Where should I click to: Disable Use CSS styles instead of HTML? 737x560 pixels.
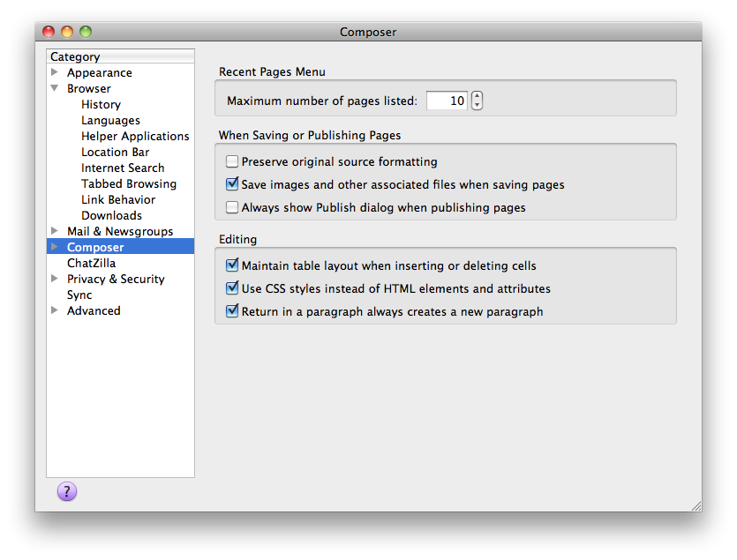click(x=232, y=288)
